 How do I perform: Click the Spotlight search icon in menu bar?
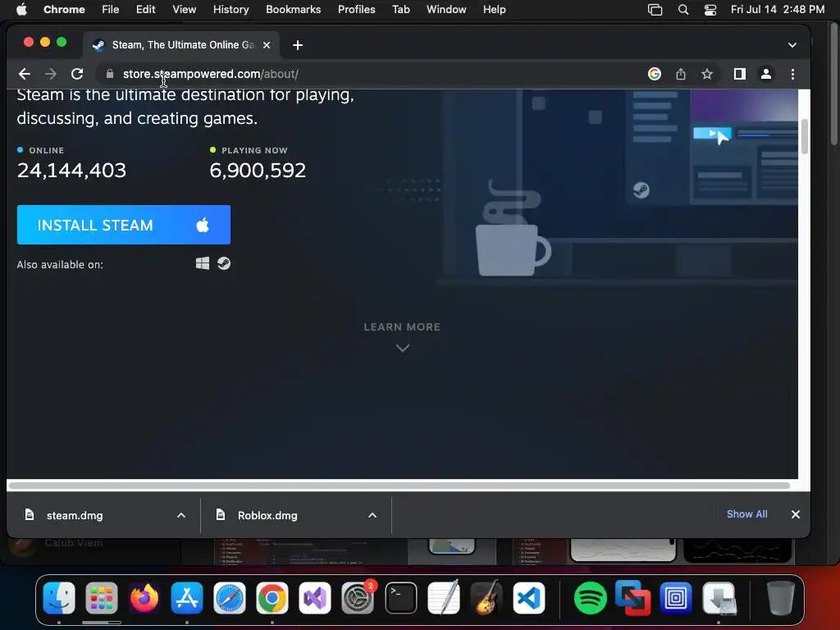[683, 10]
